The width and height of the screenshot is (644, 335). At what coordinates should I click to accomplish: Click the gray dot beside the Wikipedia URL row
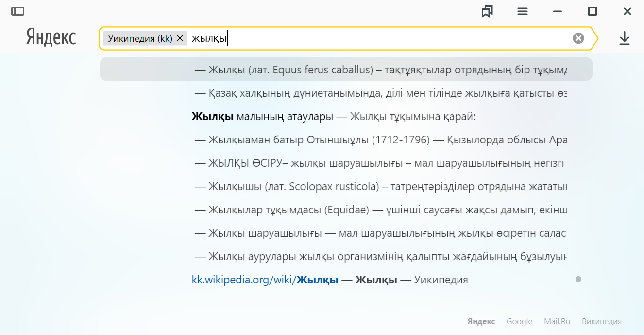point(578,279)
